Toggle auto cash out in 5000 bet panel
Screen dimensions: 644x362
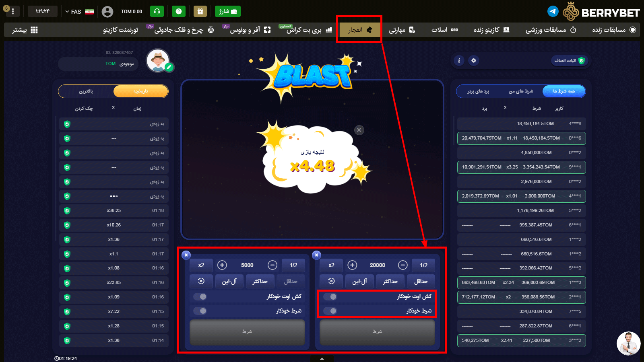[200, 297]
